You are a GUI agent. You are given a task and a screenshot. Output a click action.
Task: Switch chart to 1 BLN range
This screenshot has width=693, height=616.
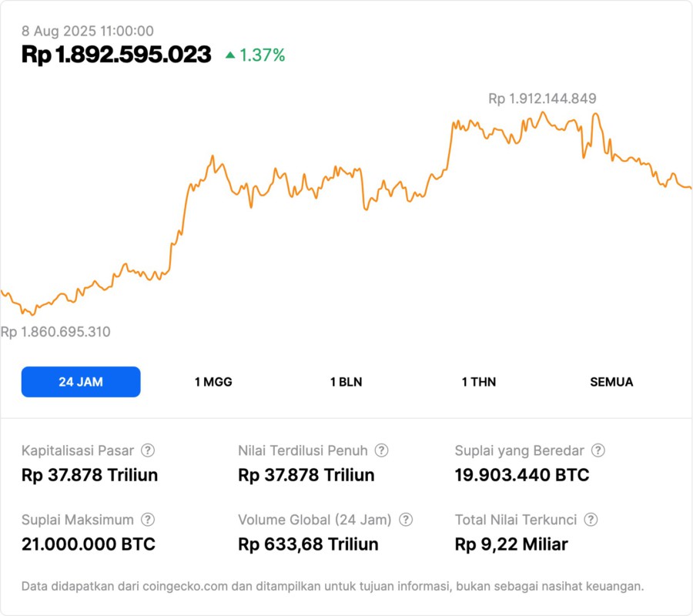(346, 382)
